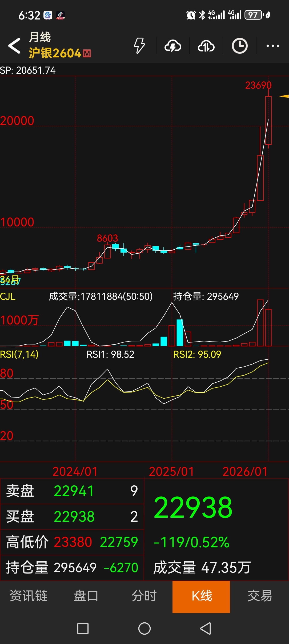
Task: Tap the Baidu notification icon
Action: pyautogui.click(x=48, y=15)
